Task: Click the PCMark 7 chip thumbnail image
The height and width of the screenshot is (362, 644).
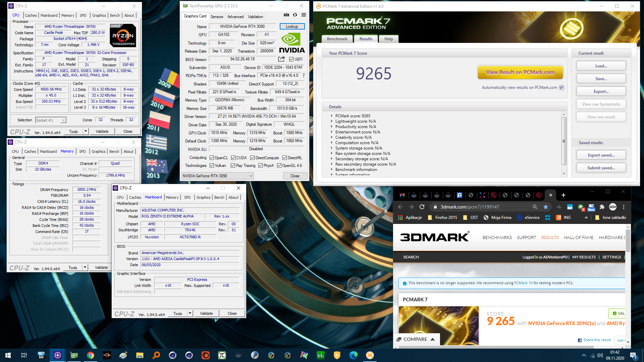Action: pos(439,325)
